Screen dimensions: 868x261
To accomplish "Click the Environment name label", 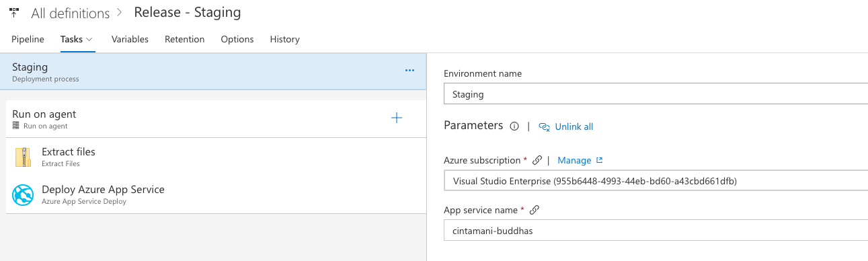I will 483,73.
